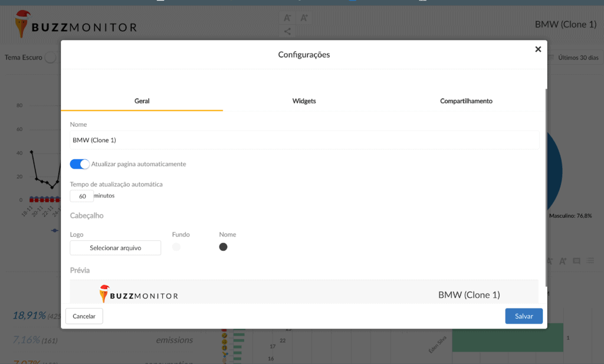Click the list icon in the right widget toolbar
Viewport: 604px width, 364px height.
591,261
